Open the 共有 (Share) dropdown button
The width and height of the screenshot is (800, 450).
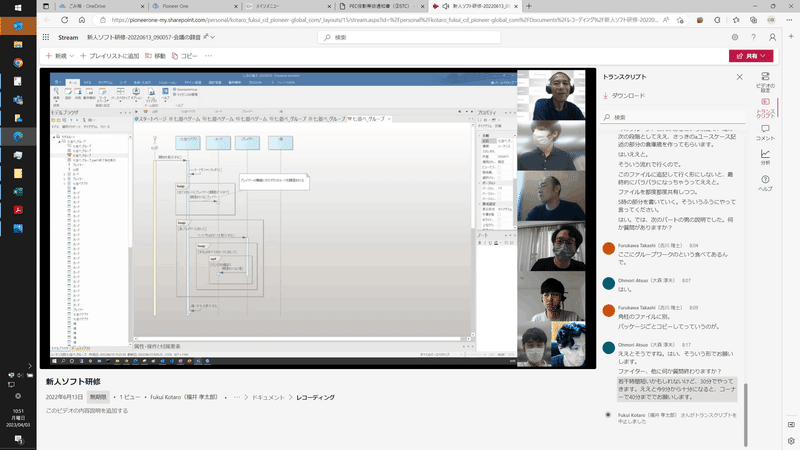[751, 56]
